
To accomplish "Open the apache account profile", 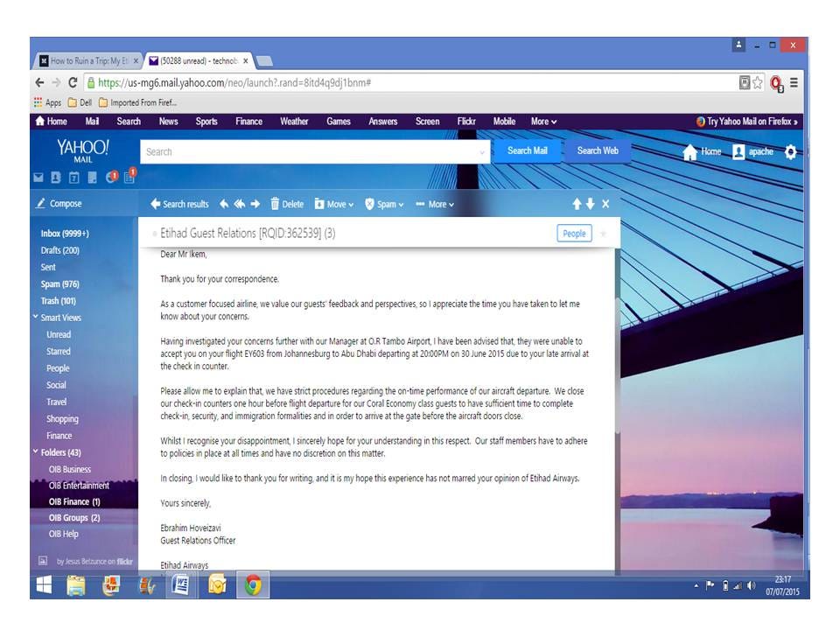I will (752, 152).
